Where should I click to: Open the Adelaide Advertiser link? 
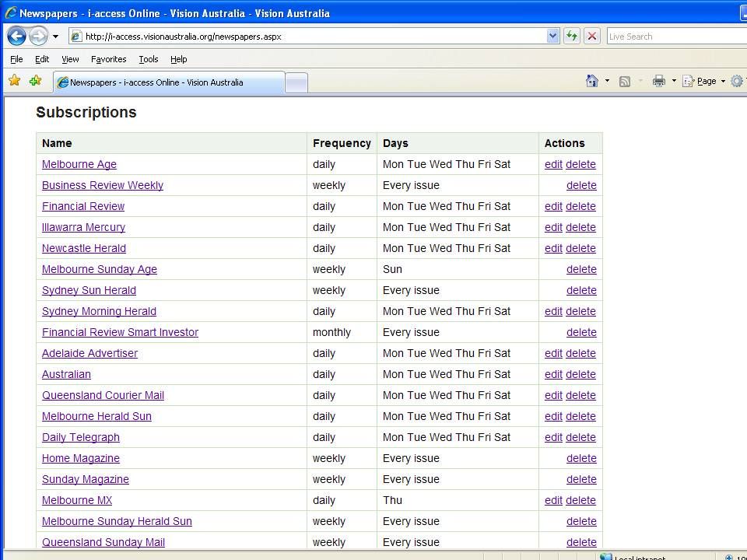pos(89,353)
